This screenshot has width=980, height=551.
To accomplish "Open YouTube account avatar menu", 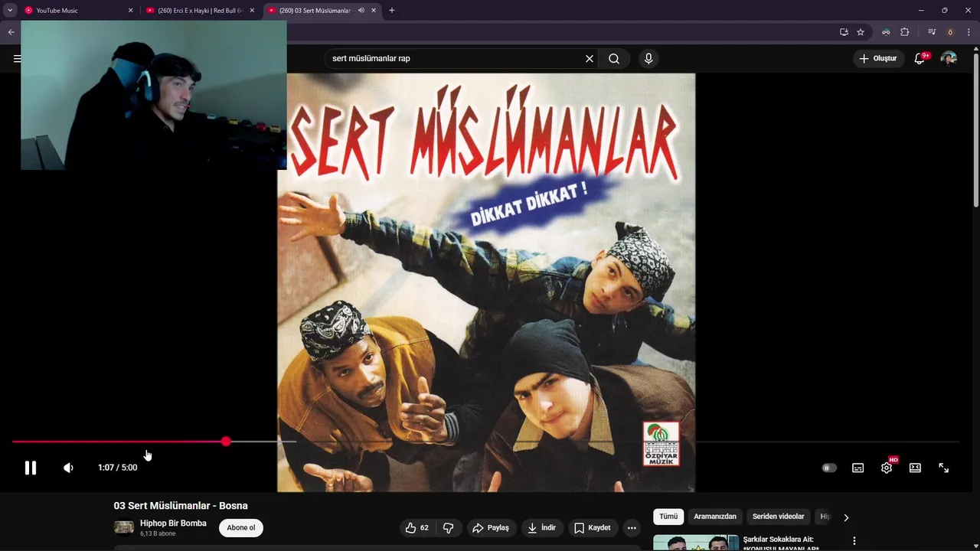I will 949,58.
